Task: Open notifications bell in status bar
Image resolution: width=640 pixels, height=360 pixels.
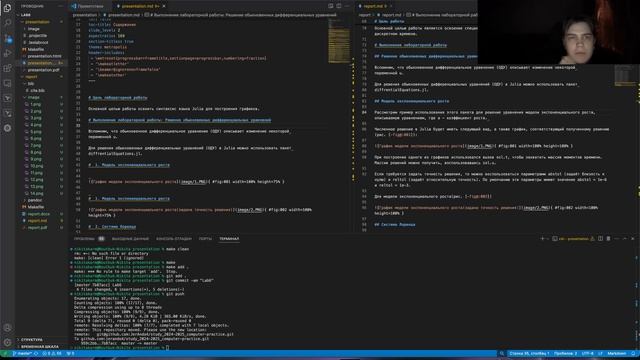Action: [x=633, y=353]
